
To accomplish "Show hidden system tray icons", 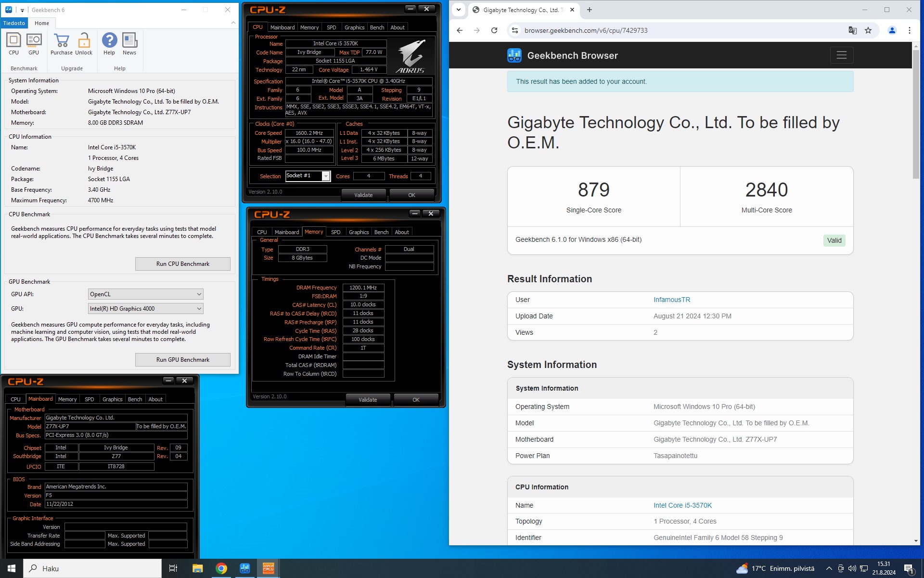I will coord(829,568).
